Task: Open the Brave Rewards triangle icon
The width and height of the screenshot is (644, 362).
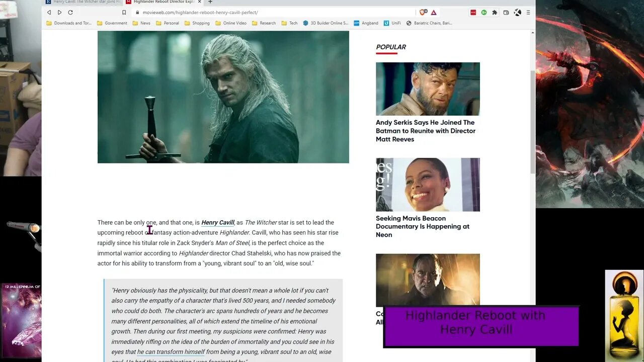Action: point(434,12)
